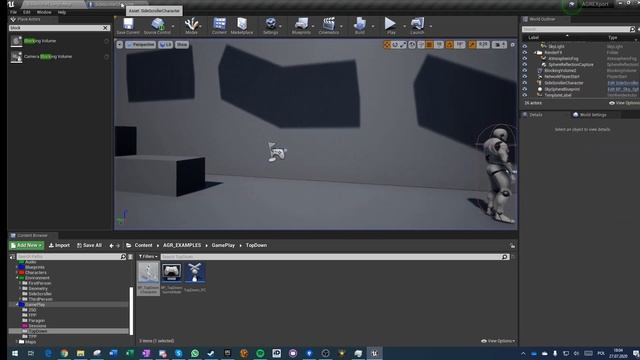Open the Source Control toolbar icon
This screenshot has height=360, width=640.
point(157,26)
